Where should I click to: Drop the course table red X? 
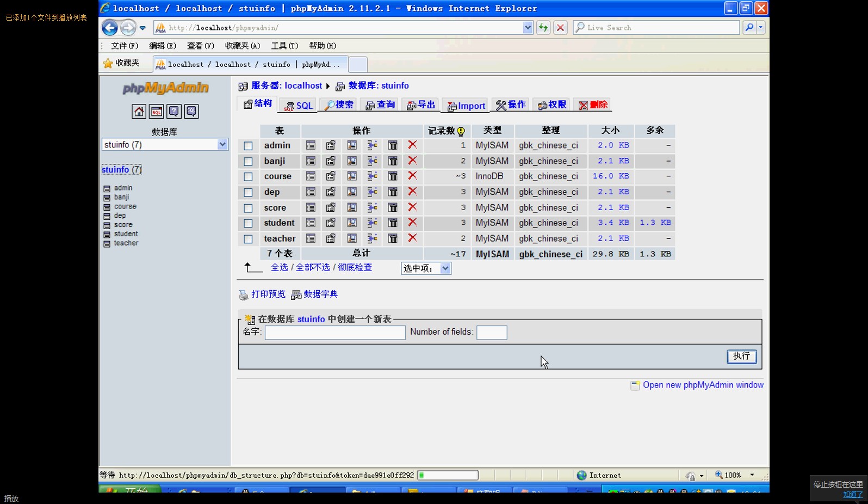tap(413, 176)
